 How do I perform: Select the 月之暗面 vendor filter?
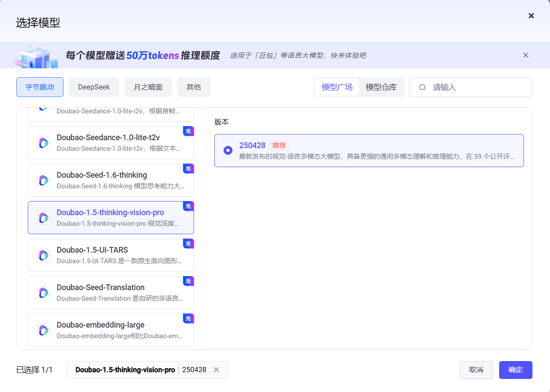(148, 87)
